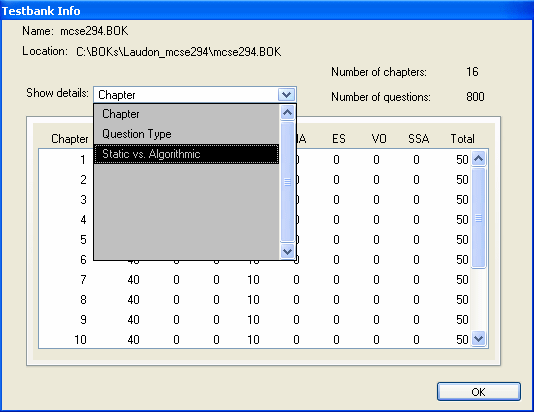The height and width of the screenshot is (412, 534).
Task: Click the Chapter column header
Action: (x=69, y=139)
